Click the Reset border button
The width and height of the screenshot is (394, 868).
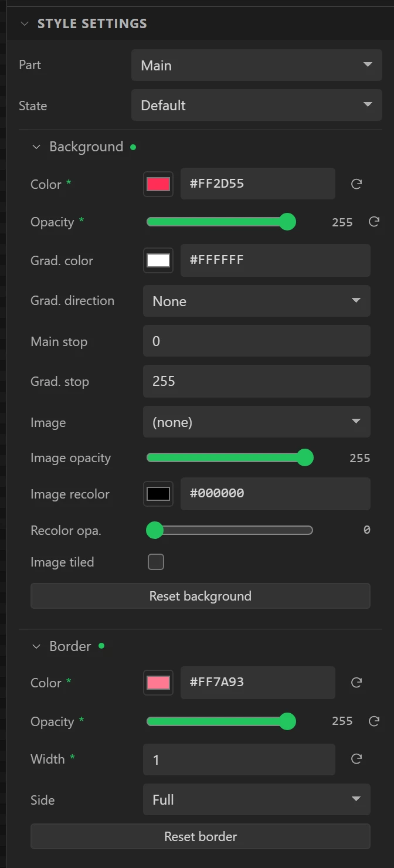coord(201,836)
